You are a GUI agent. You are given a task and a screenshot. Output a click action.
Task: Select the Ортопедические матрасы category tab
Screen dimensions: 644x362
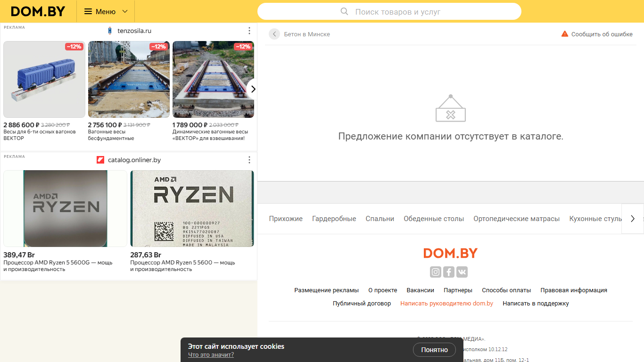point(517,219)
